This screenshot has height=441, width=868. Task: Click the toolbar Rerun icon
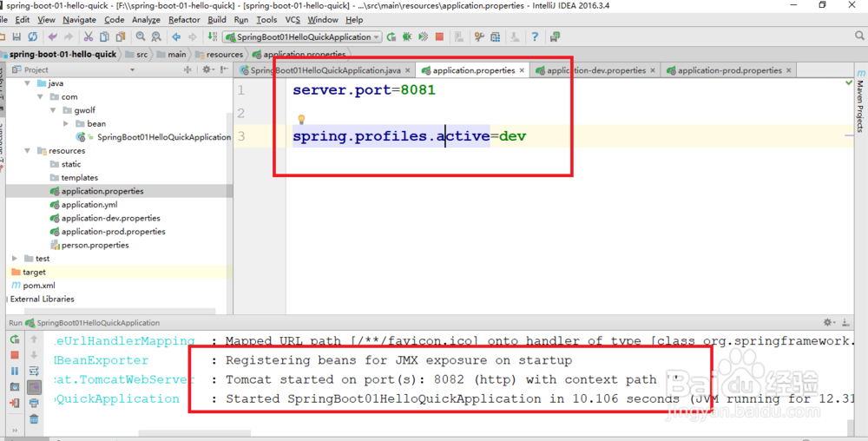coord(391,37)
